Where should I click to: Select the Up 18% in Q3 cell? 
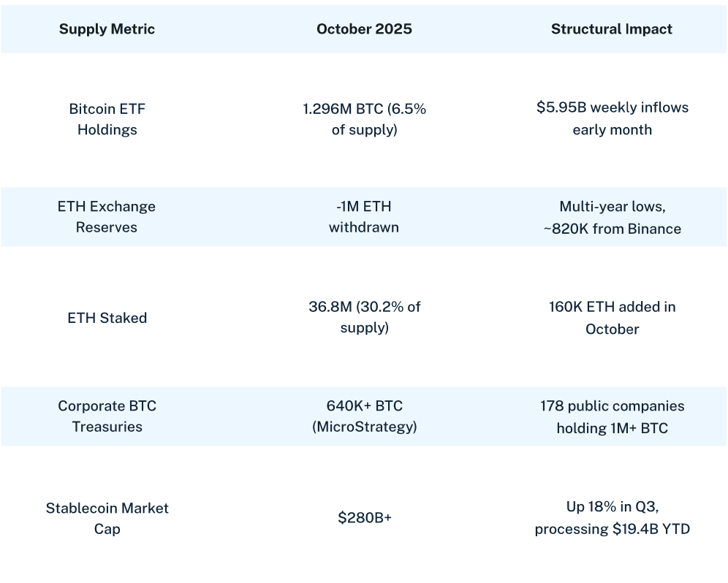[612, 517]
